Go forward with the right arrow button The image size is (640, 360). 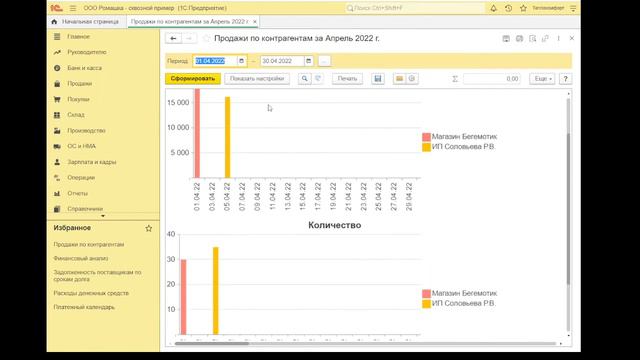pos(189,38)
